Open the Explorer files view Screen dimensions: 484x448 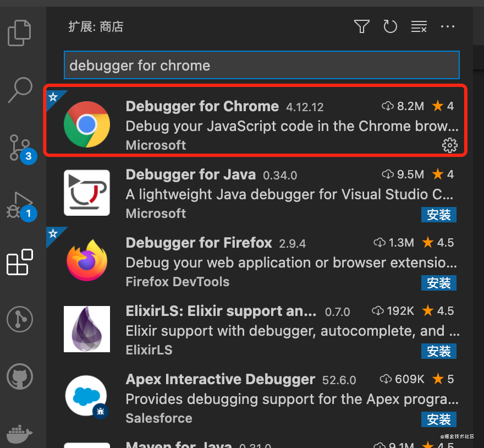(x=19, y=33)
